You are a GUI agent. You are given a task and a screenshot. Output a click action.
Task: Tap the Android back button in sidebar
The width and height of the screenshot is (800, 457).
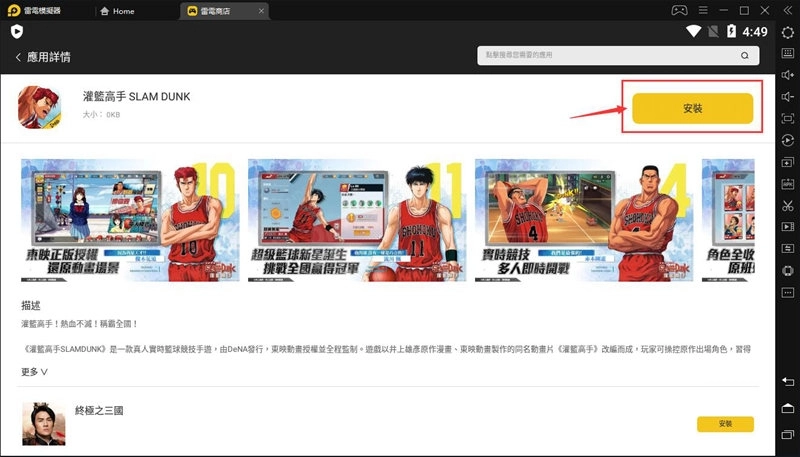pos(788,382)
